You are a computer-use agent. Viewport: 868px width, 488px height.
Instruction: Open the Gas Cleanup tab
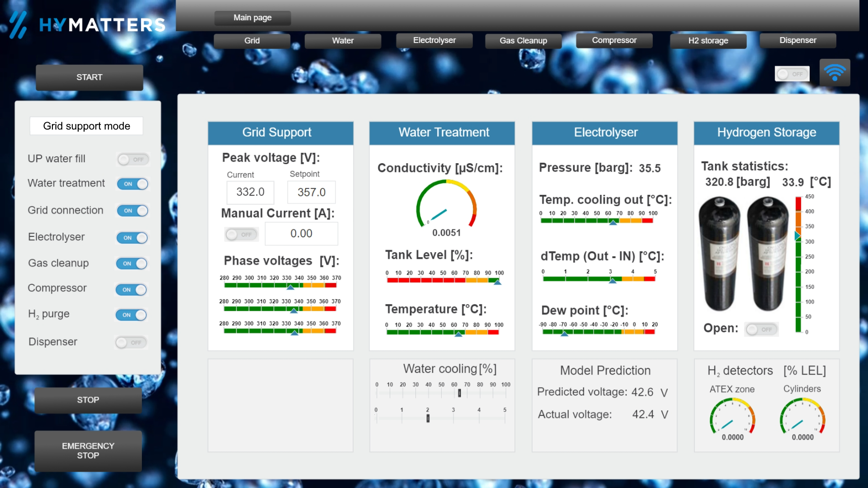(x=523, y=41)
